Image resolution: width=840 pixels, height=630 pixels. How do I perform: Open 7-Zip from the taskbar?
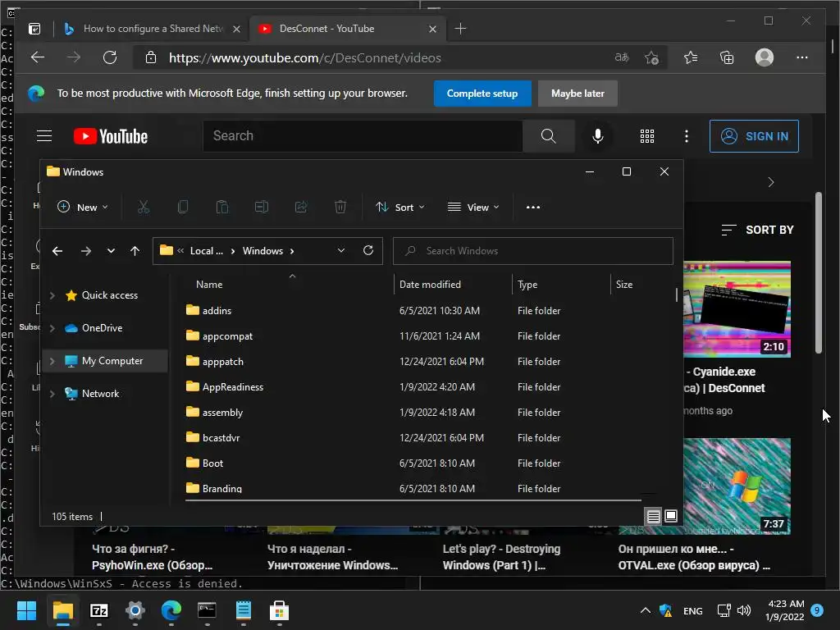click(x=99, y=610)
